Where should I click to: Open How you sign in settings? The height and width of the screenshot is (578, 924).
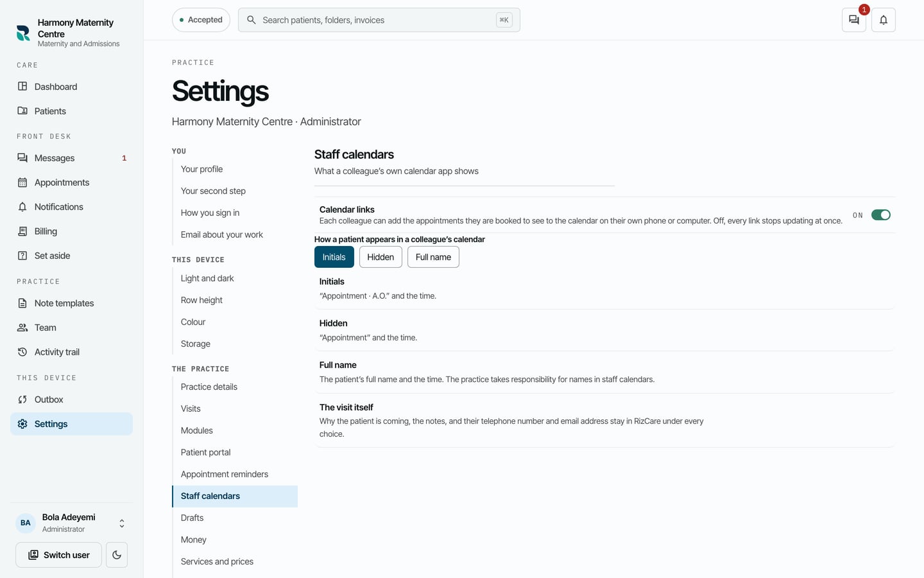[x=235, y=213]
